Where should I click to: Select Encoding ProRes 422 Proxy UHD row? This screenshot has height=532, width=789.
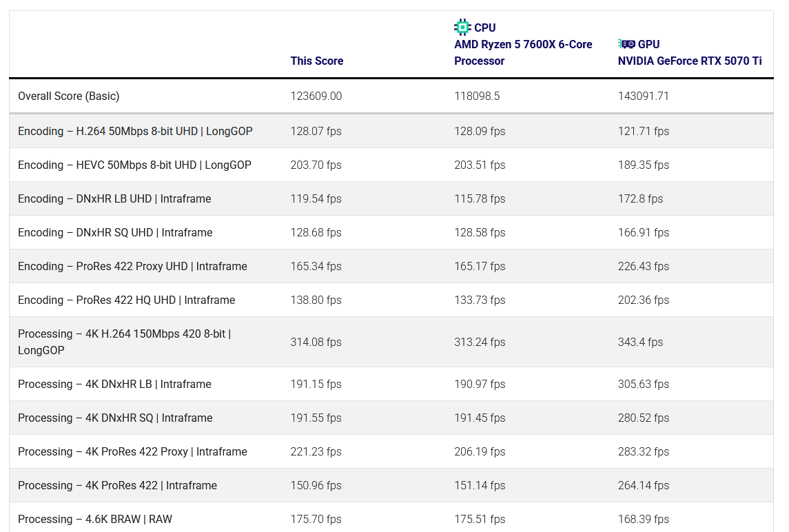coord(132,266)
